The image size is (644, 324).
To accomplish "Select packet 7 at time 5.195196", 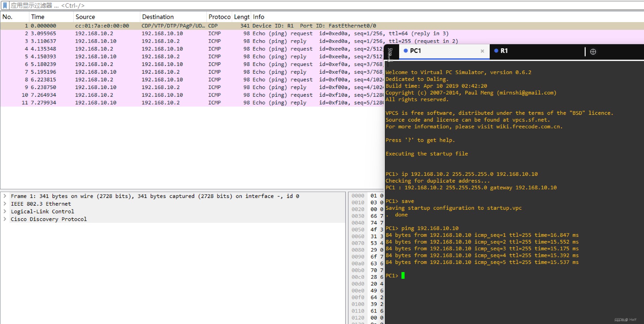I will click(x=192, y=72).
